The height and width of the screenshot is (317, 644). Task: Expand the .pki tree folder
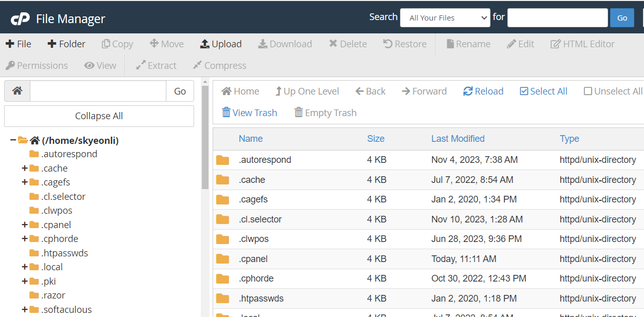(x=24, y=281)
